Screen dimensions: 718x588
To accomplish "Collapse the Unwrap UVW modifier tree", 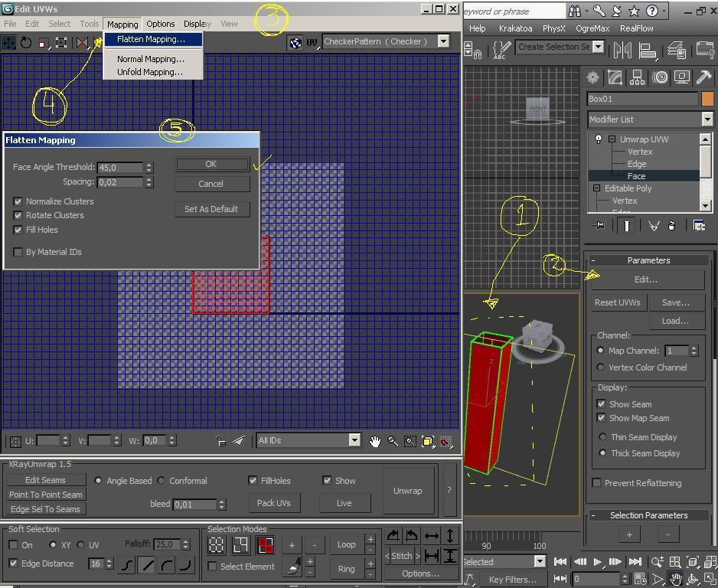I will pos(612,139).
